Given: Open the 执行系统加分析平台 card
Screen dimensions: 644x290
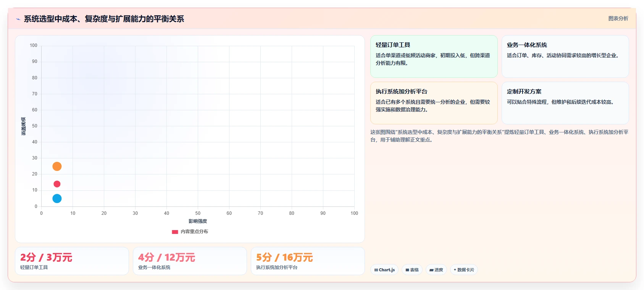Looking at the screenshot, I should pyautogui.click(x=434, y=103).
